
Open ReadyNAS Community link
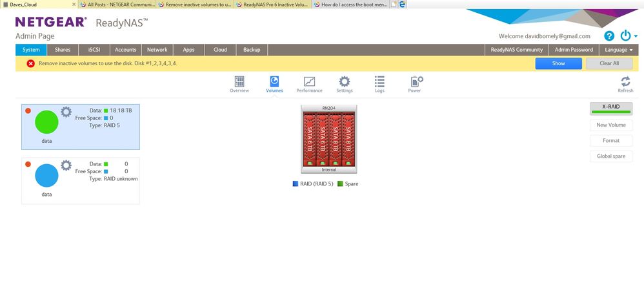[517, 50]
